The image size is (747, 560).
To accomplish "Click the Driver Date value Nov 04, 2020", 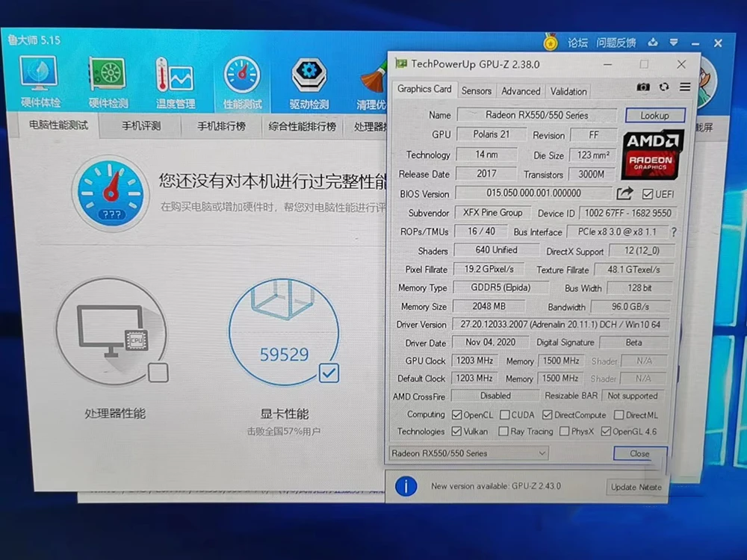I will tap(490, 342).
